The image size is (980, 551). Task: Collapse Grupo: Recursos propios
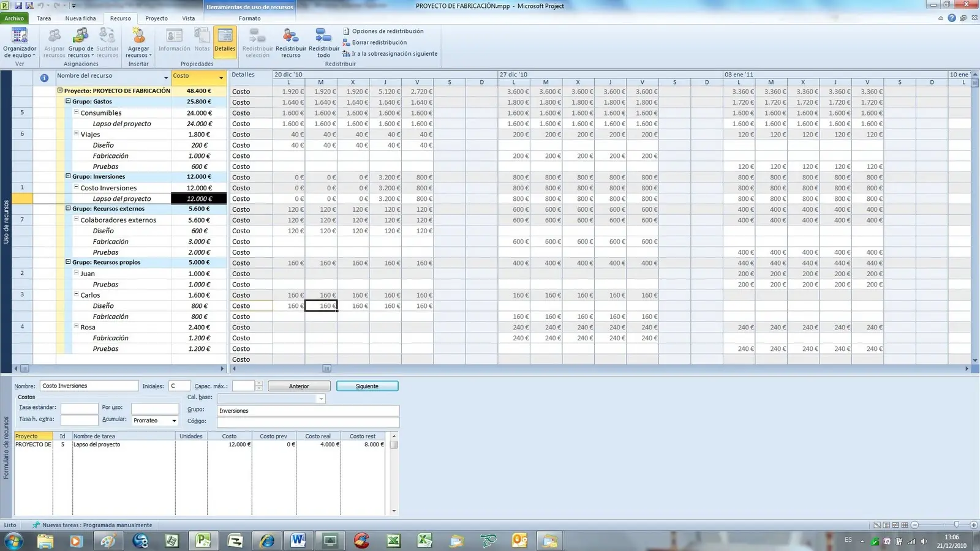68,262
